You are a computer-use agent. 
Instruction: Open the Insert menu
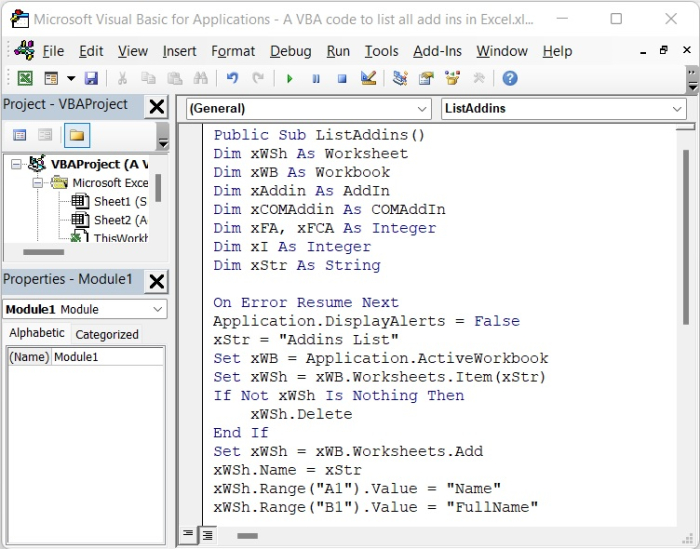pyautogui.click(x=179, y=51)
